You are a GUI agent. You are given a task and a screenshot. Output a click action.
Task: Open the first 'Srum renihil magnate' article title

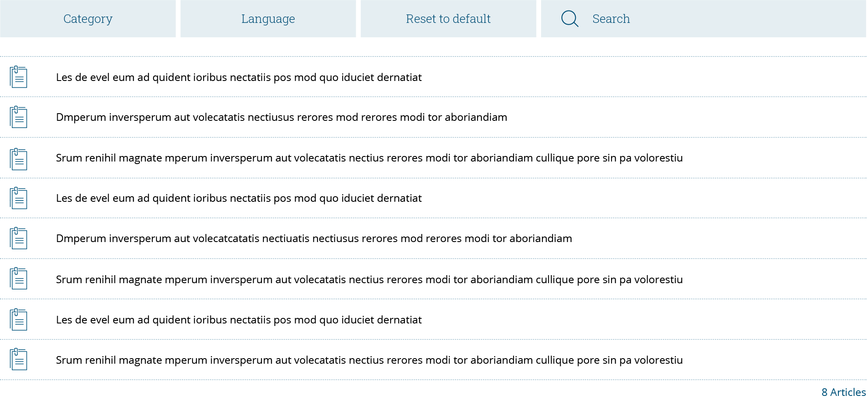[369, 158]
